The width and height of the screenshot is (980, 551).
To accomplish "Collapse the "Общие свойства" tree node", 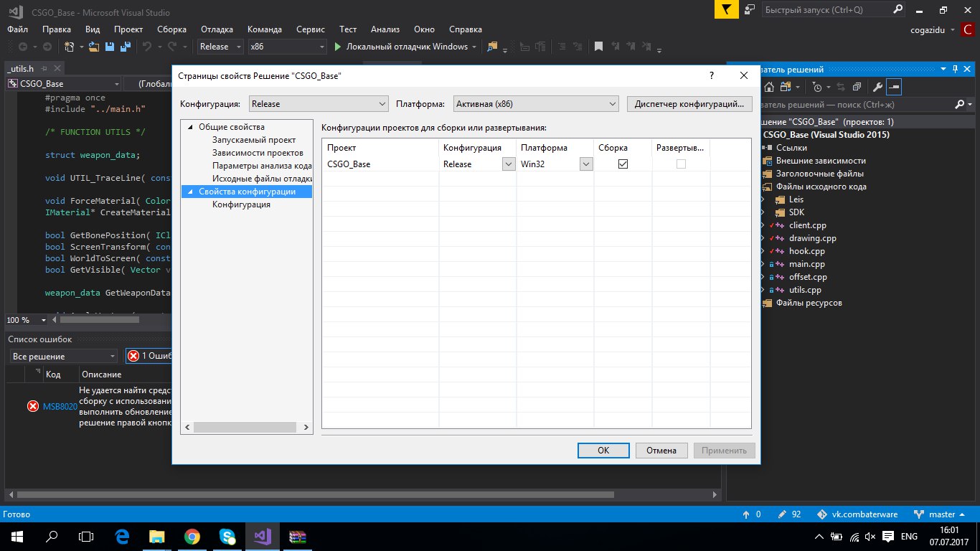I will coord(190,127).
